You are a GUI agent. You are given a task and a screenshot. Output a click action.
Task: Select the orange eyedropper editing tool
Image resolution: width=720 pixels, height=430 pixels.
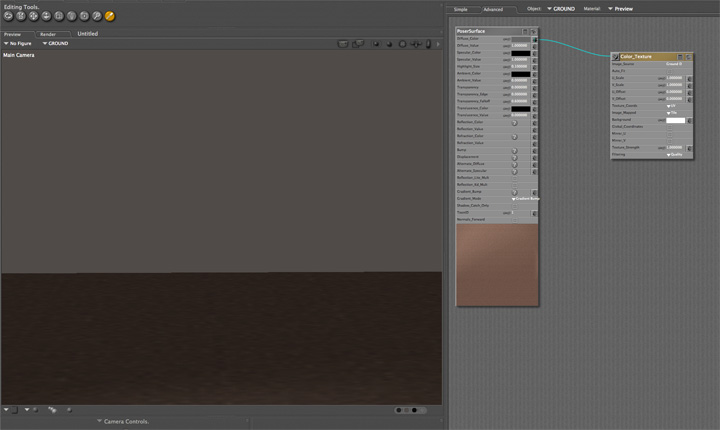point(110,17)
